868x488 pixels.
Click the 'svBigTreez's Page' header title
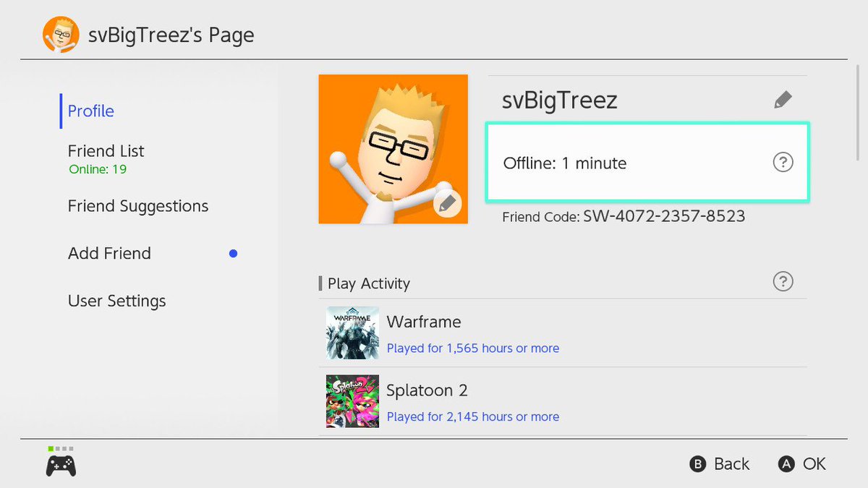pyautogui.click(x=171, y=35)
